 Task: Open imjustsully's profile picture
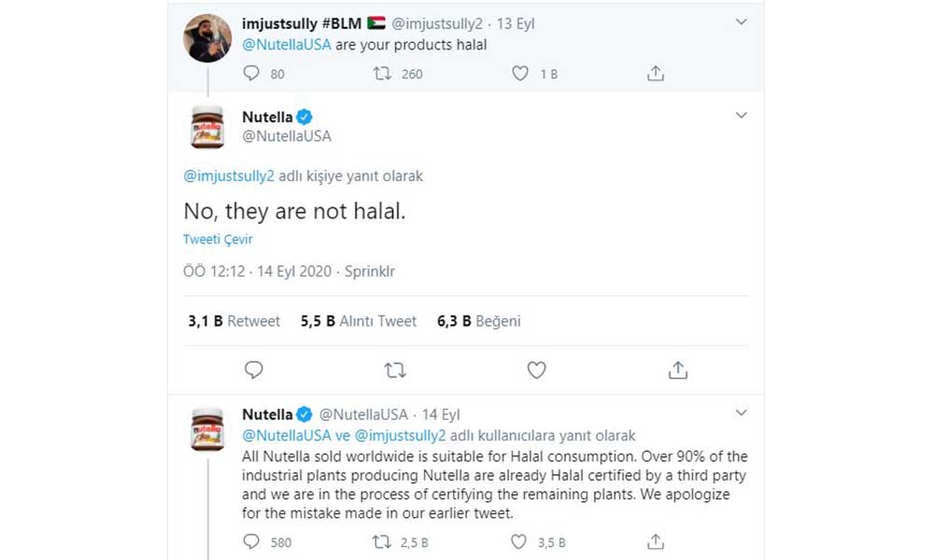[207, 38]
